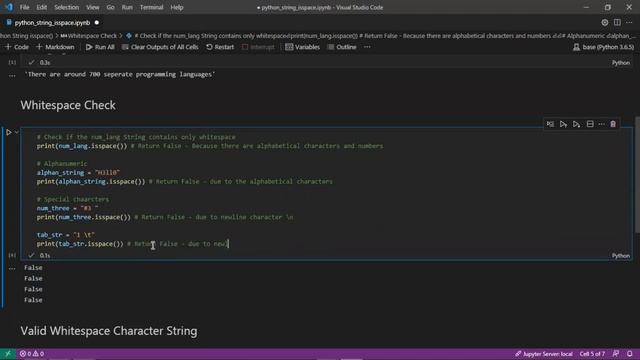Show the notebook Outline
This screenshot has width=640, height=360.
tap(342, 47)
